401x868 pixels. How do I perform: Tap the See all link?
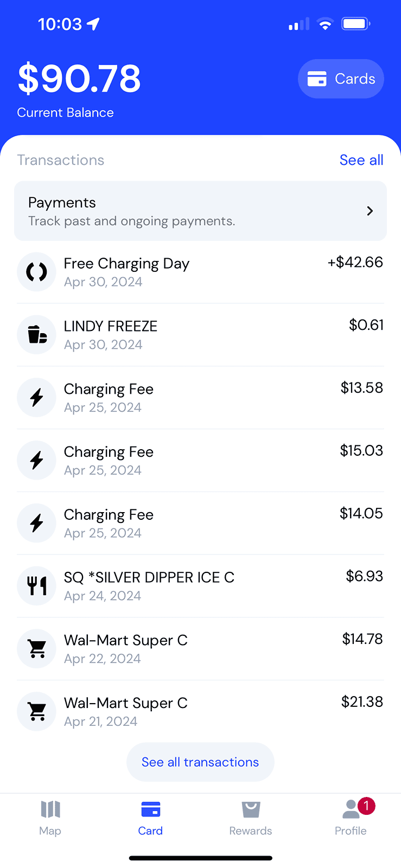point(361,160)
